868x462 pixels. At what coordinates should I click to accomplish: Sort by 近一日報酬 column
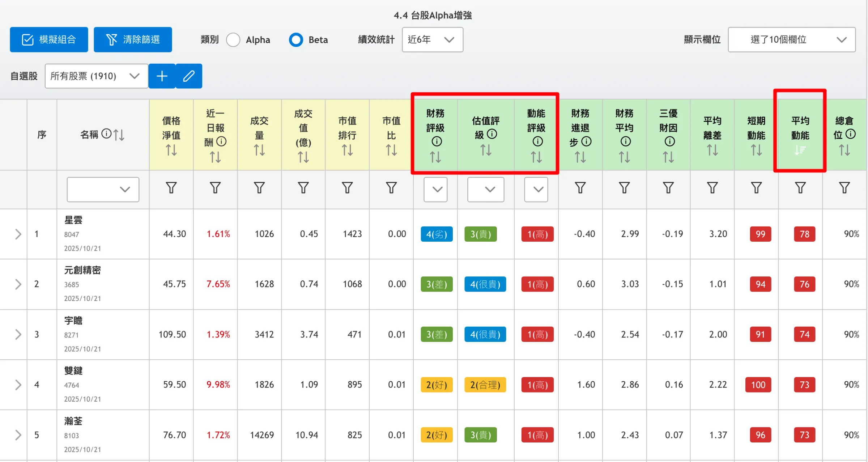click(x=215, y=157)
